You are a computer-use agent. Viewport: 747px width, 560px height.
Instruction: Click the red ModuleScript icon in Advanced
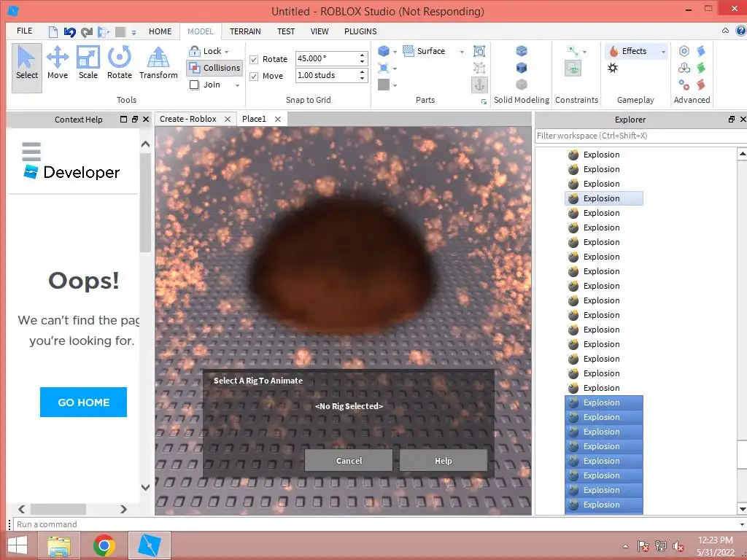[x=701, y=85]
